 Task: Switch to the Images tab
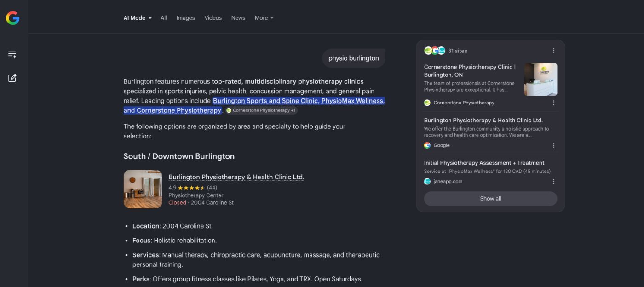[x=185, y=18]
